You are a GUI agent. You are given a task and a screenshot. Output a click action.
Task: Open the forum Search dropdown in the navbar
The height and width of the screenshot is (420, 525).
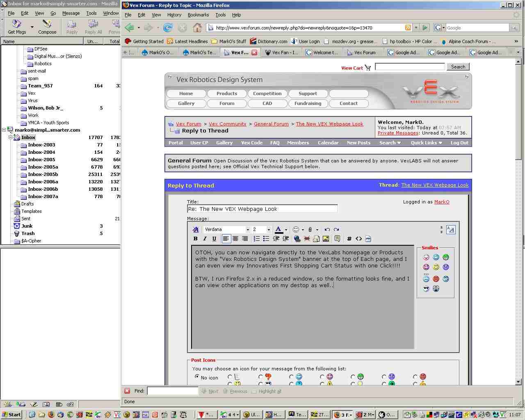click(390, 143)
